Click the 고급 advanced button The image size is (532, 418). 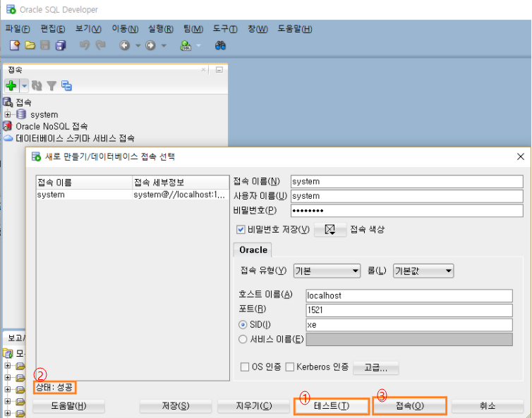[375, 368]
